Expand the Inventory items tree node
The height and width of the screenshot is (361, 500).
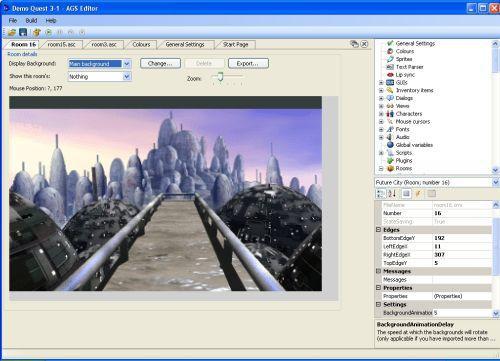pos(381,90)
